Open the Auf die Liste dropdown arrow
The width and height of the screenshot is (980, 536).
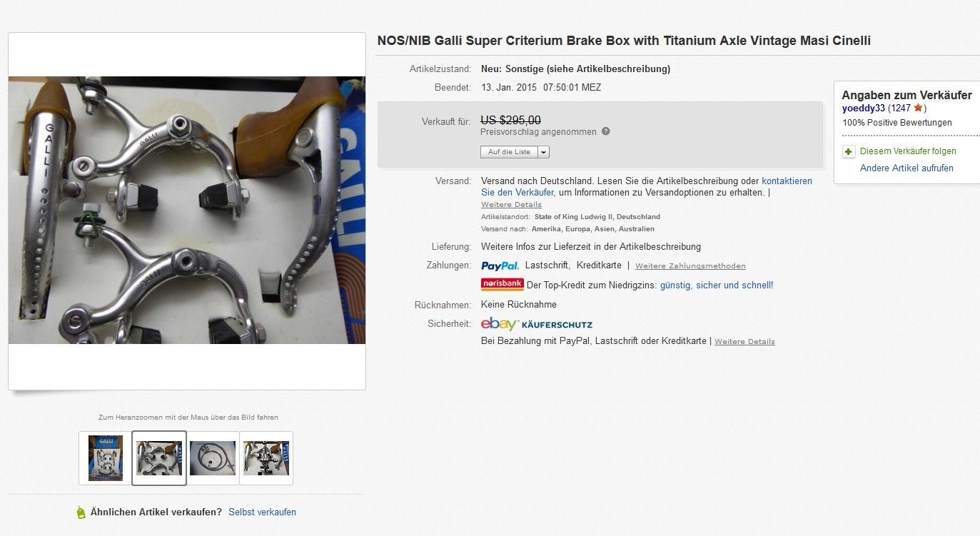(543, 152)
